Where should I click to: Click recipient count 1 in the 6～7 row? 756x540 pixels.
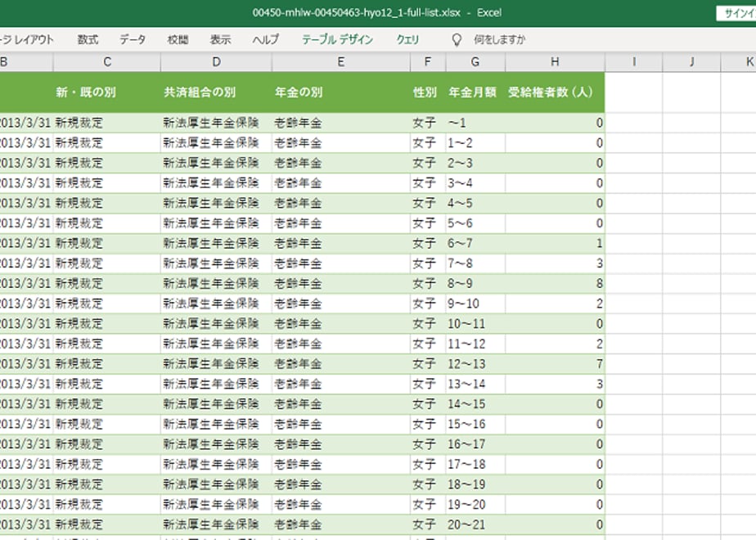[555, 244]
